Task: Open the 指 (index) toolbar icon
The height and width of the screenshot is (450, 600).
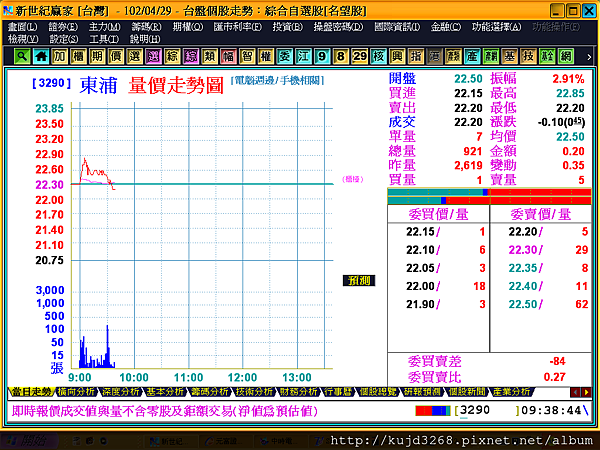Action: point(416,57)
